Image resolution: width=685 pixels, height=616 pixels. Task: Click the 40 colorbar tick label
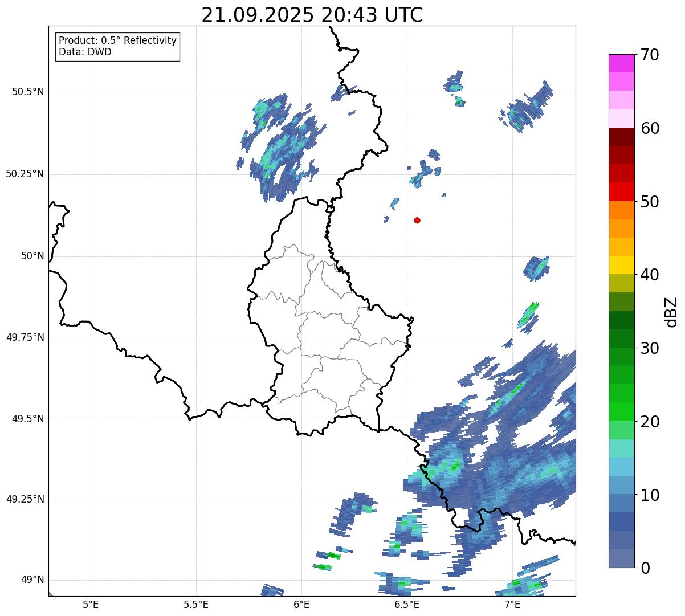[x=650, y=275]
